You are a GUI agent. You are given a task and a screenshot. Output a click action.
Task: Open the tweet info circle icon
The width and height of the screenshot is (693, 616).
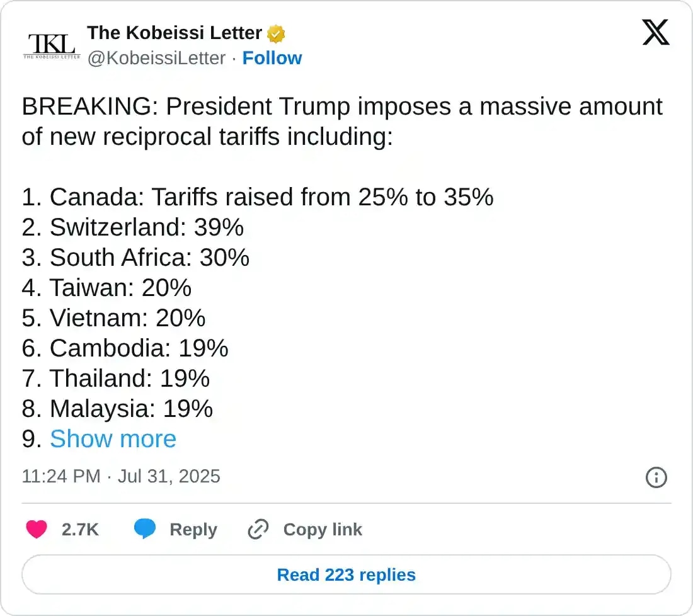[x=656, y=477]
